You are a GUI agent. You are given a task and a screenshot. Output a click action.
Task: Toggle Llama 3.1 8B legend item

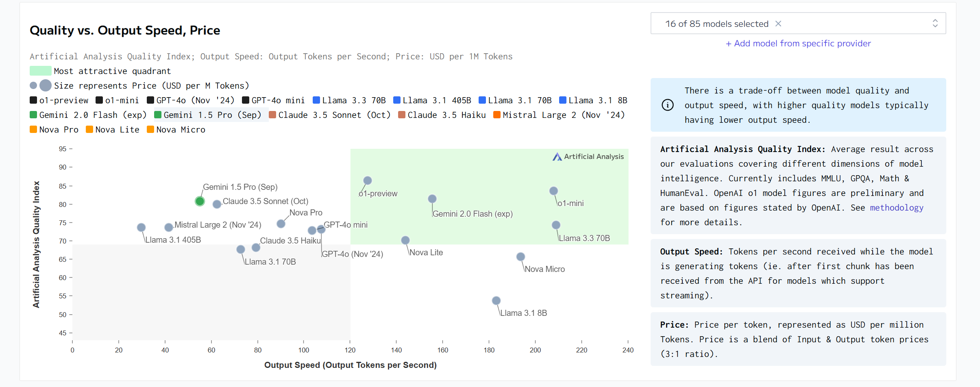click(x=593, y=100)
